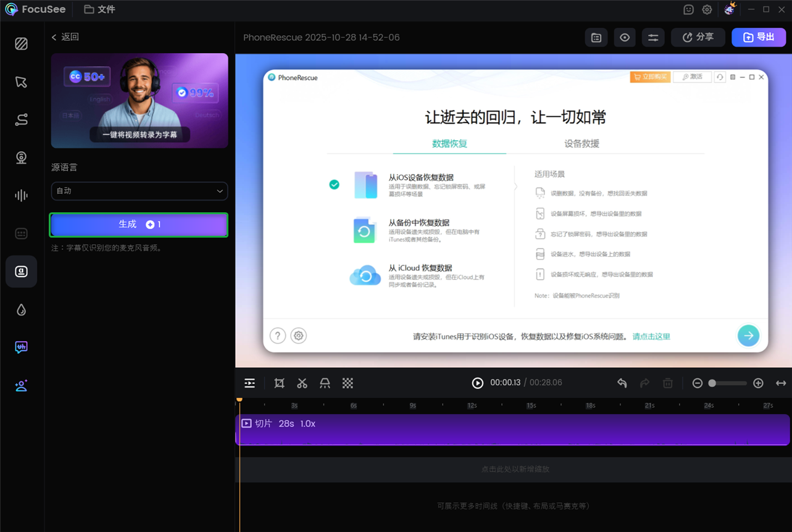Viewport: 792px width, 532px height.
Task: Select the crop tool in timeline toolbar
Action: click(x=279, y=383)
